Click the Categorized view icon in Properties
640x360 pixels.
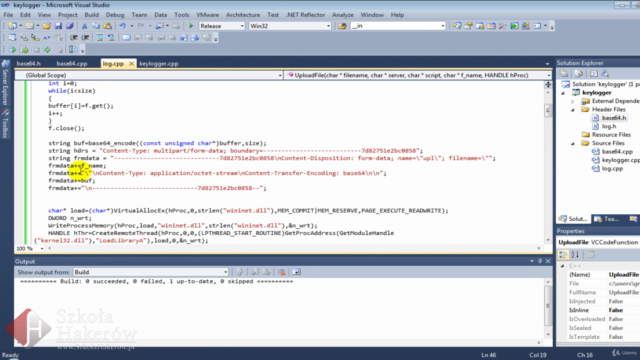click(x=563, y=255)
